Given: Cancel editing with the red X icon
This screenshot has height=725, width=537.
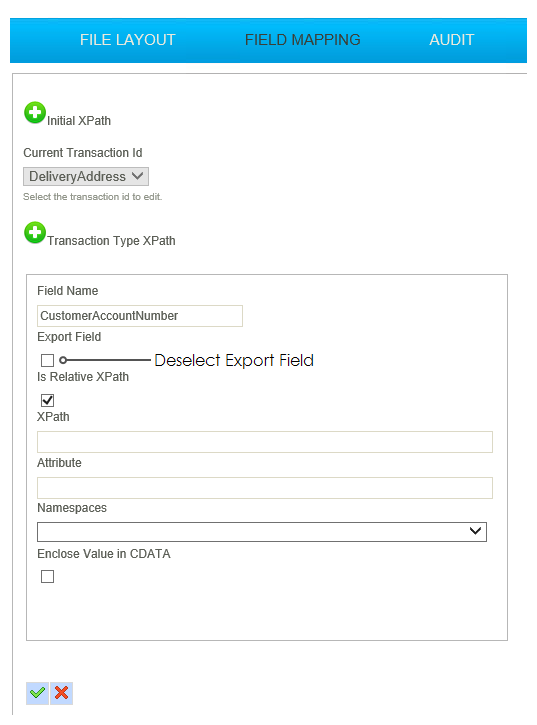Looking at the screenshot, I should tap(62, 693).
